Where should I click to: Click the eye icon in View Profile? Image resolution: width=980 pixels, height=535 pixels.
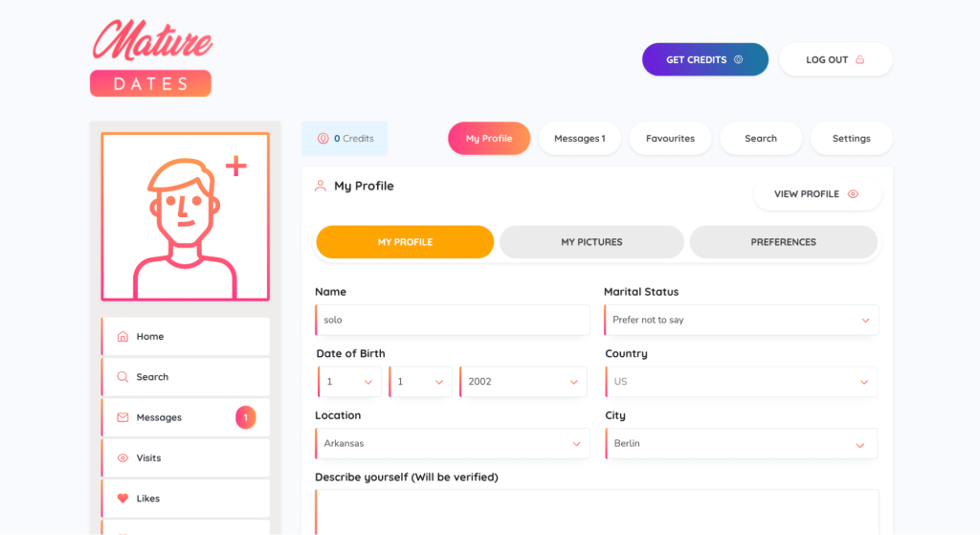point(853,193)
